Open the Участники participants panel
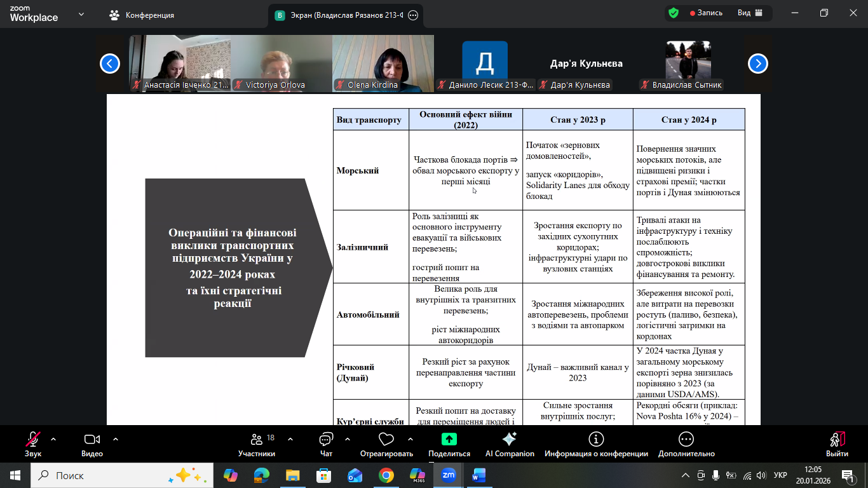This screenshot has width=868, height=488. pos(257,444)
